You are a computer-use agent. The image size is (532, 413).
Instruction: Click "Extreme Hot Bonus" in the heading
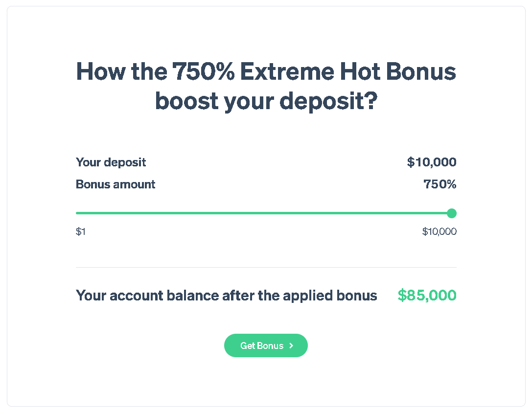[348, 72]
